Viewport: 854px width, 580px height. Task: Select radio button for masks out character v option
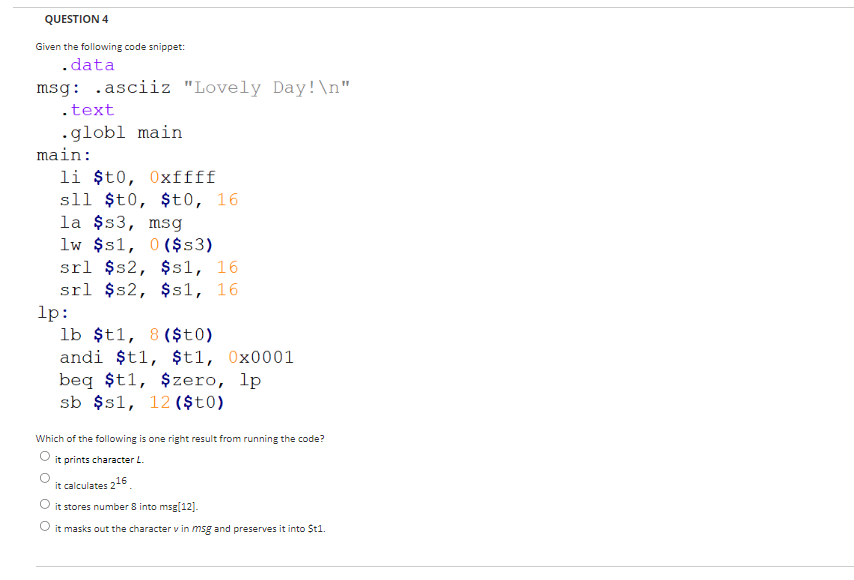[44, 527]
